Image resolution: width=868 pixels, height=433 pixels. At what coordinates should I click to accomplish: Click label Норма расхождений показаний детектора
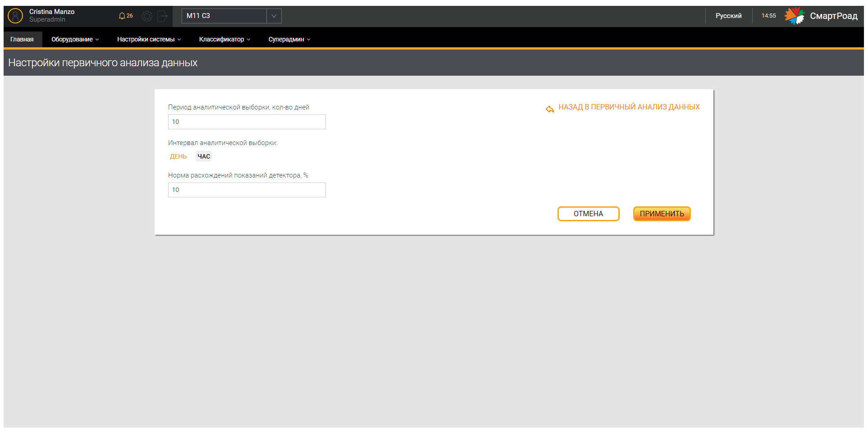[x=238, y=175]
